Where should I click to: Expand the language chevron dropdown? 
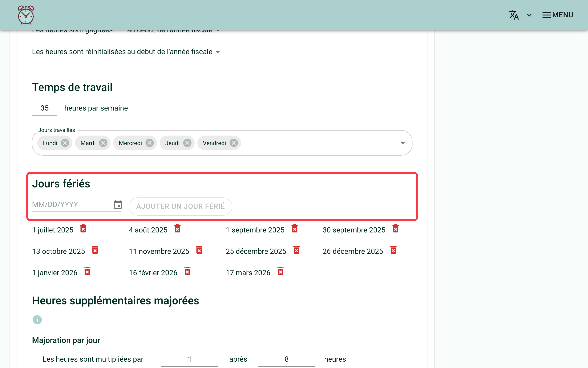point(529,15)
